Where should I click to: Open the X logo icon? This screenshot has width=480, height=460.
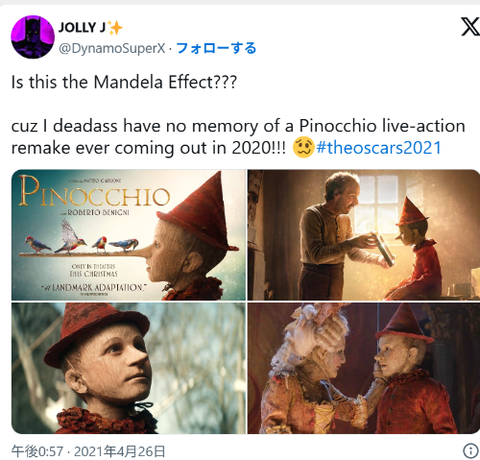pyautogui.click(x=470, y=27)
